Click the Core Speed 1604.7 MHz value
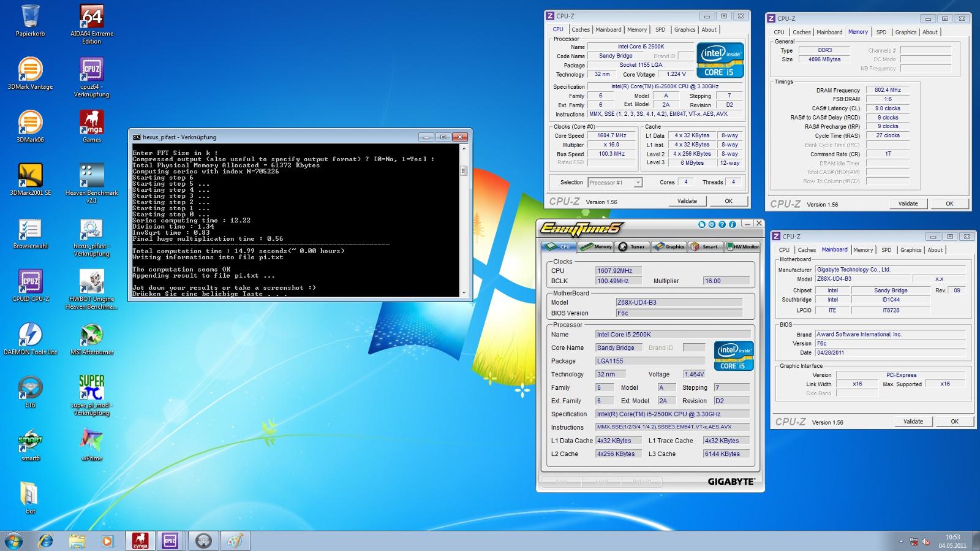The image size is (980, 551). 611,135
